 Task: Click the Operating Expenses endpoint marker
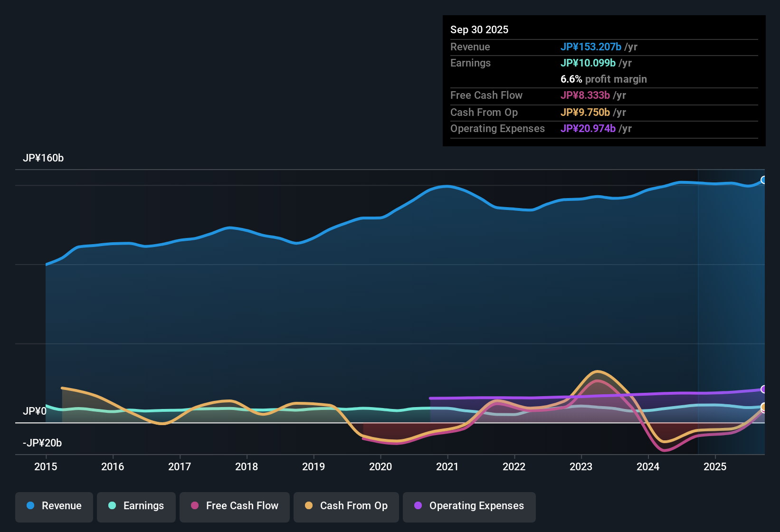(764, 389)
